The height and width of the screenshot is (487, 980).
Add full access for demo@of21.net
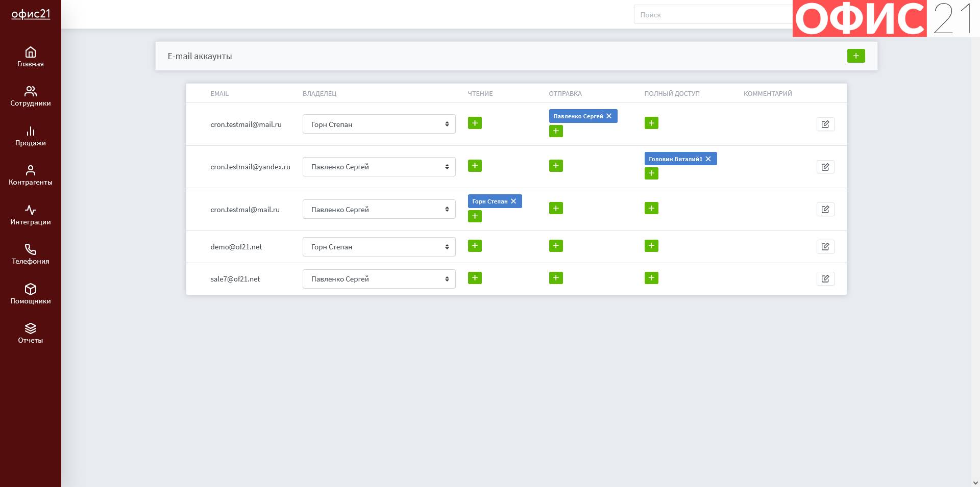click(x=651, y=246)
